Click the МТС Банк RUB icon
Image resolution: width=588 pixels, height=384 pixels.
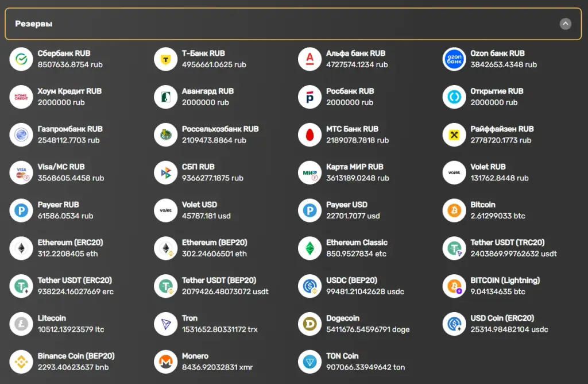point(310,135)
